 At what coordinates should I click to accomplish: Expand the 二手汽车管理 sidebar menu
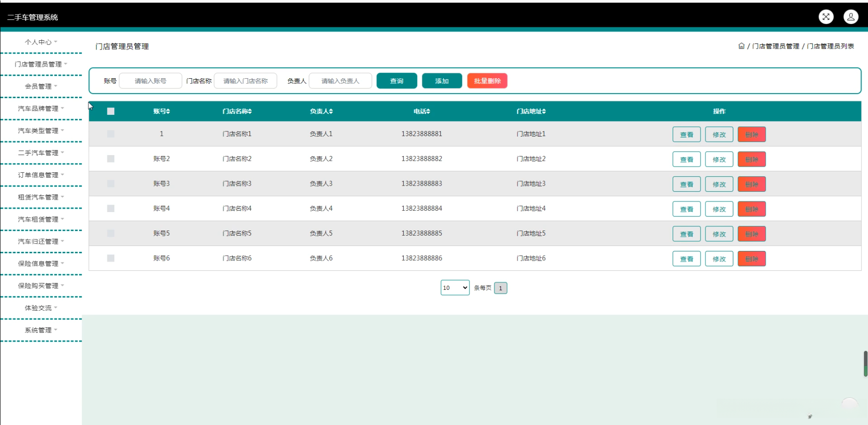pyautogui.click(x=41, y=153)
